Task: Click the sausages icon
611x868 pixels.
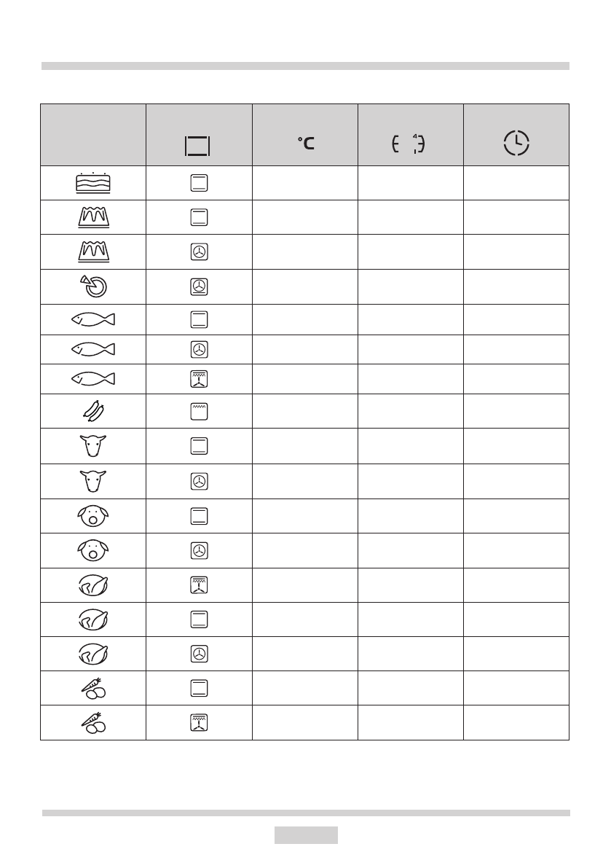Action: point(92,413)
